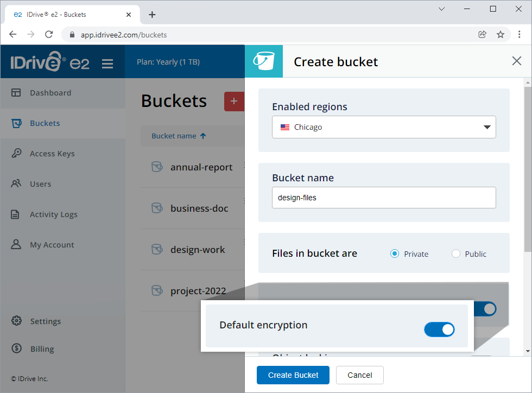Close the IDrive e2 Buckets tab
The height and width of the screenshot is (393, 532).
[129, 15]
